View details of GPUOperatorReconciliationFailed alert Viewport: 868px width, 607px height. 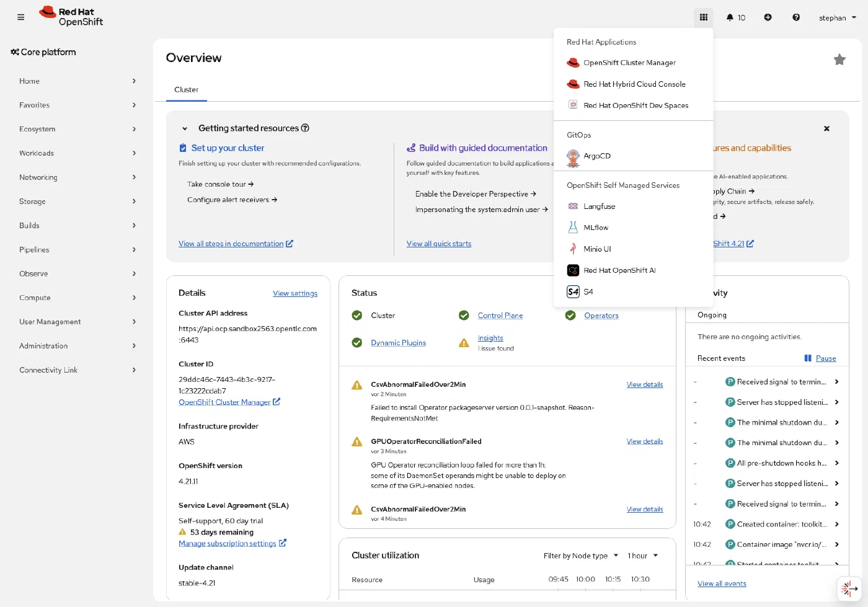click(645, 441)
